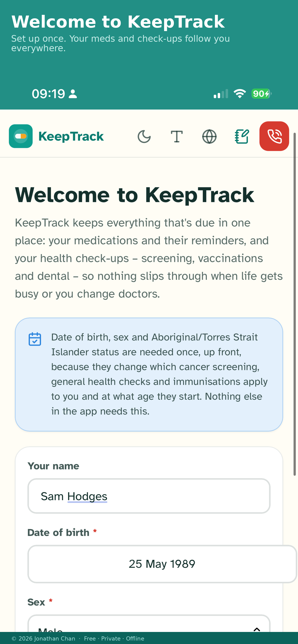Open the notebook notes icon

pyautogui.click(x=242, y=137)
